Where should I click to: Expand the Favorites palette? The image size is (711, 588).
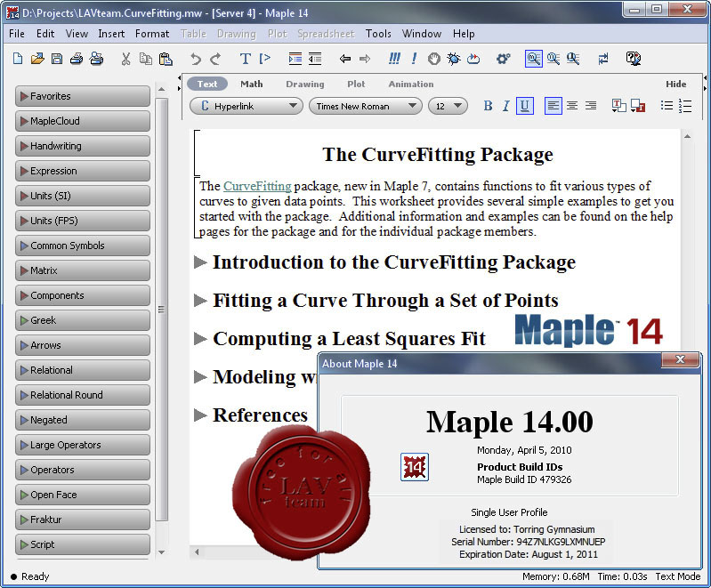pos(83,96)
